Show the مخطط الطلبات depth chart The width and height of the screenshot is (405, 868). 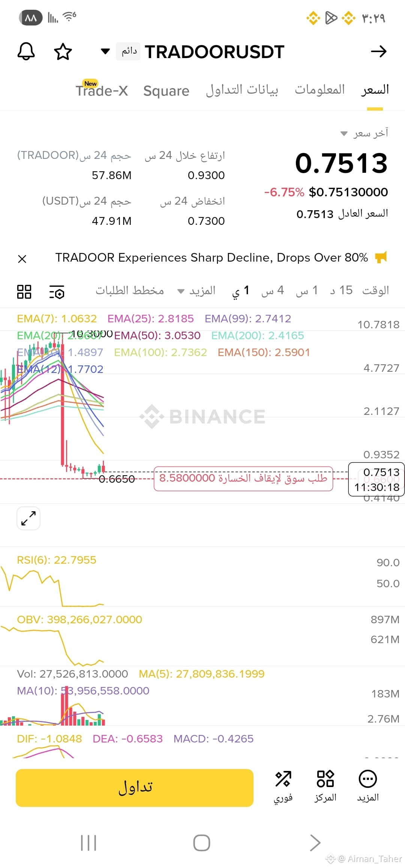(x=130, y=290)
